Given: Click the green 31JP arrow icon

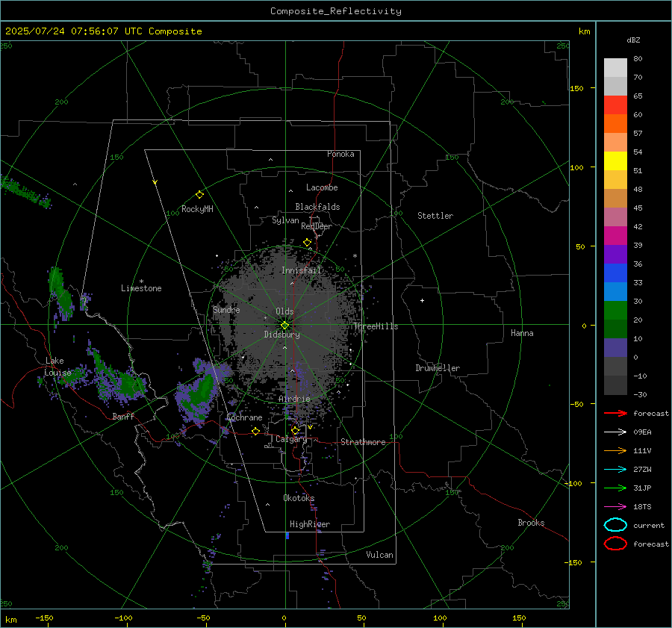Looking at the screenshot, I should click(615, 488).
